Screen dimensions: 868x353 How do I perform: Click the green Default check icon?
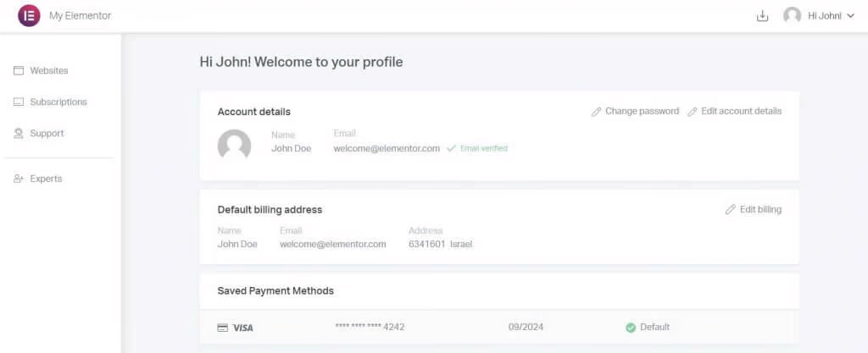pos(631,328)
